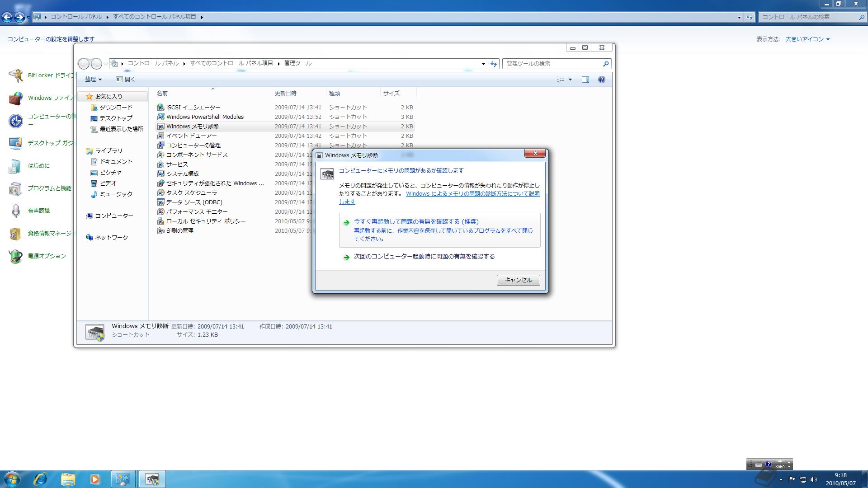
Task: Open BitLocker drive encryption icon in Control Panel
Action: coord(16,75)
